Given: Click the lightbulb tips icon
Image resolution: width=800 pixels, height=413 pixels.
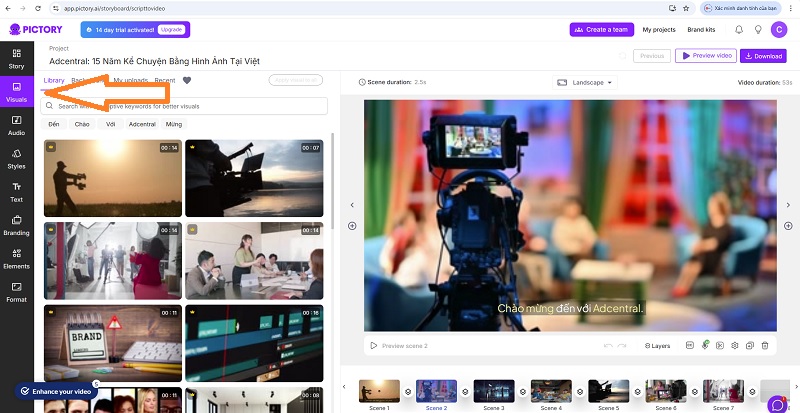Looking at the screenshot, I should click(x=758, y=30).
